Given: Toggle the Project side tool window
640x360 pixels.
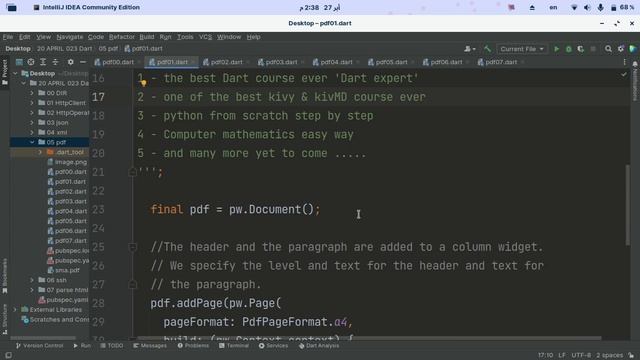Looking at the screenshot, I should [4, 72].
